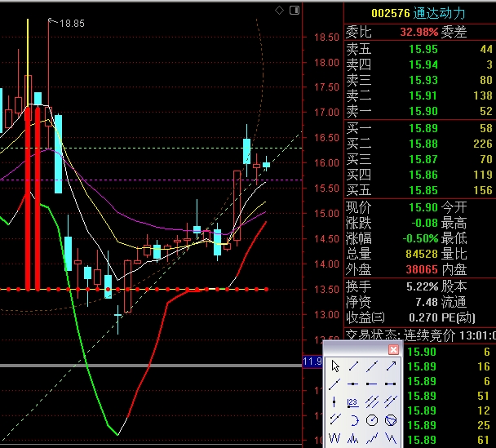Select the arc with arrow drawing tool
The height and width of the screenshot is (448, 496).
(x=354, y=420)
